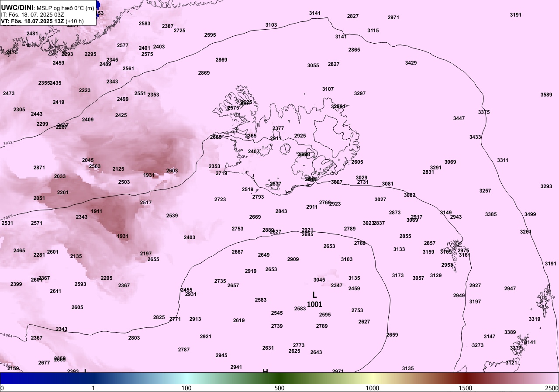Click the height value 2659
The width and height of the screenshot is (559, 392).
[x=392, y=335]
